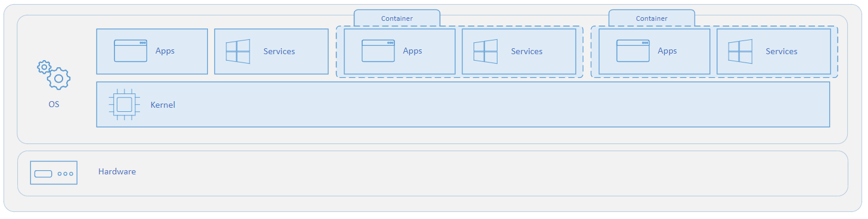Click the Hardware server icon

(x=54, y=173)
